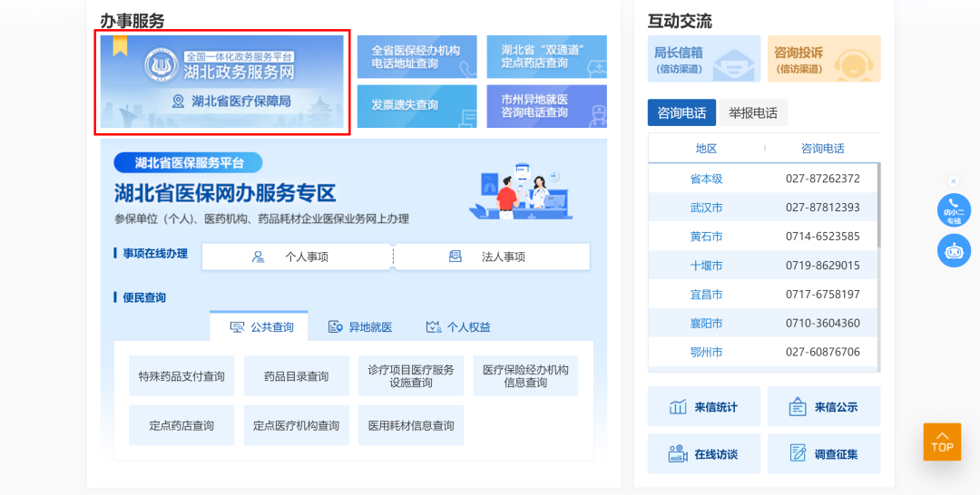Open 医疗保险经办机构信息查询
The image size is (980, 495).
tap(525, 375)
